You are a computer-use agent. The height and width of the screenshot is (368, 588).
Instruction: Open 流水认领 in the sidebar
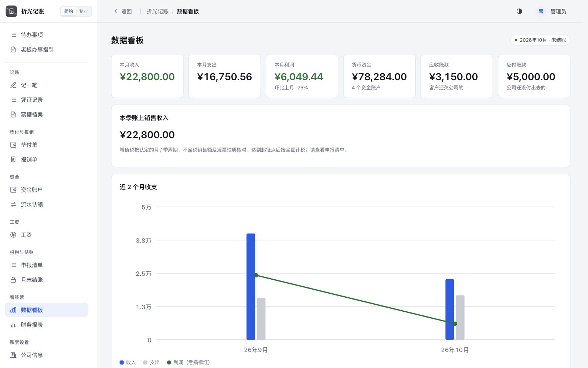coord(47,204)
